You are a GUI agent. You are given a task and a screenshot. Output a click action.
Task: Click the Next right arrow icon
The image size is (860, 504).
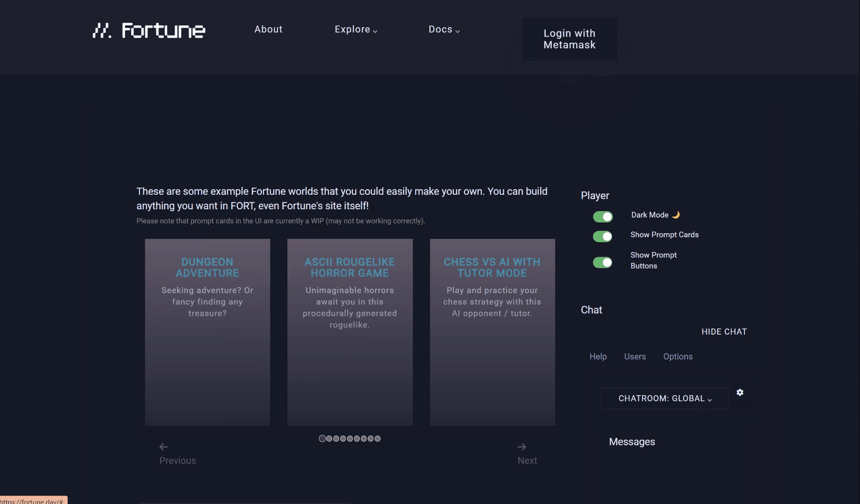522,447
